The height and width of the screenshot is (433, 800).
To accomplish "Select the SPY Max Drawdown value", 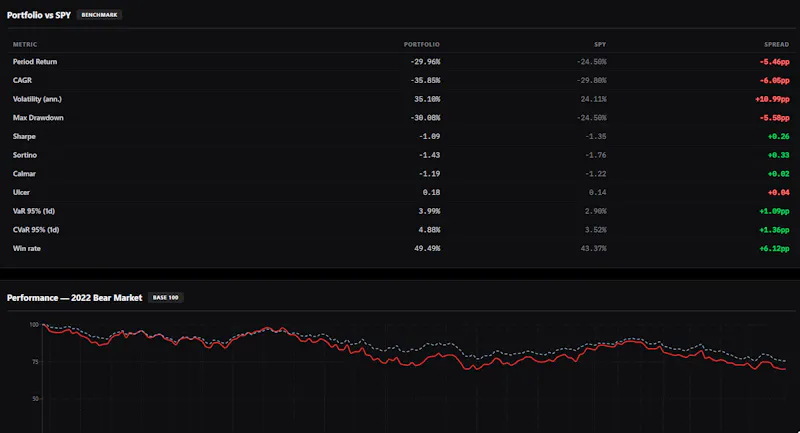I will [x=592, y=118].
